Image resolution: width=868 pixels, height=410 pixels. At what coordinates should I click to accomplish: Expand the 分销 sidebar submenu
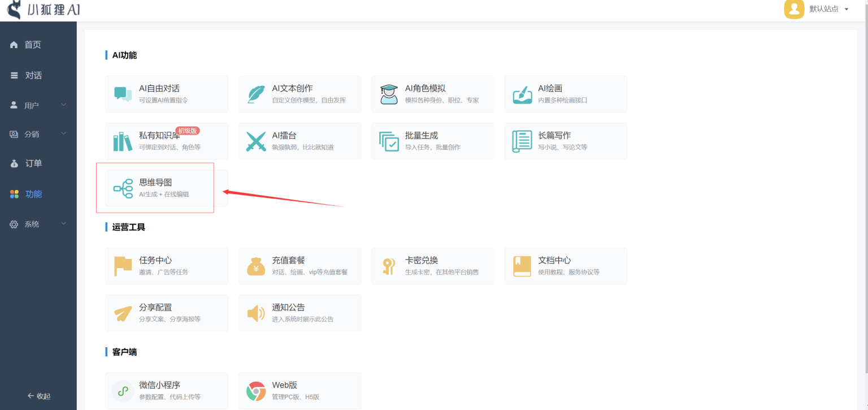(63, 134)
